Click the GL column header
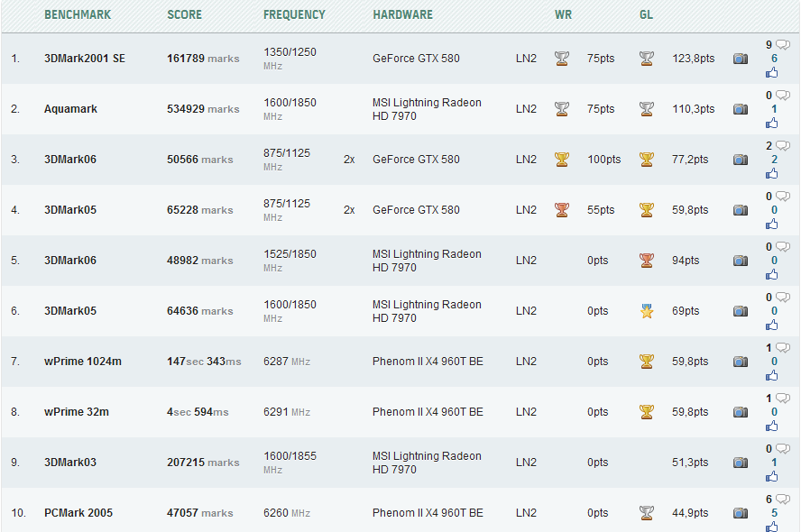This screenshot has width=801, height=532. [646, 14]
